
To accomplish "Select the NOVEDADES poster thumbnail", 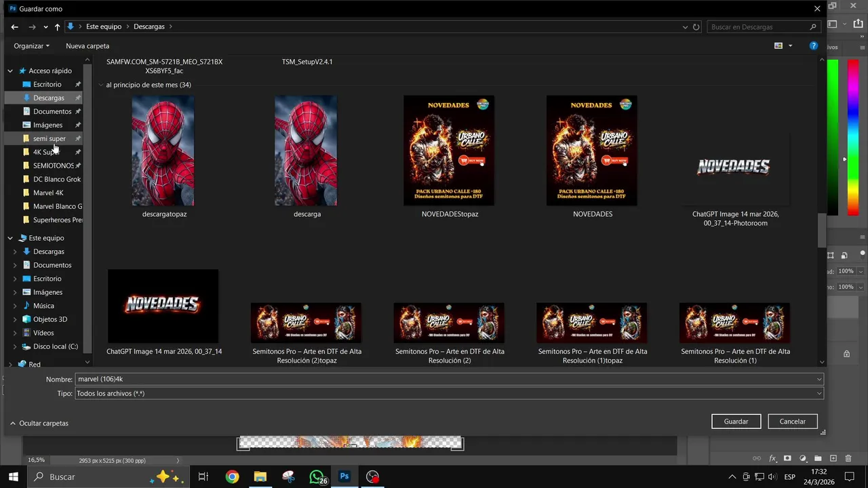I will [x=592, y=150].
